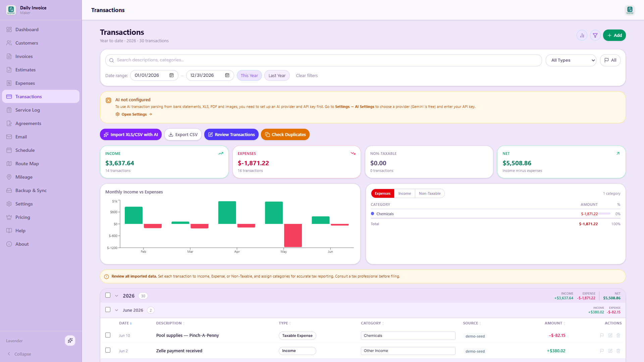Click Clear filters
644x362 pixels.
pos(307,75)
